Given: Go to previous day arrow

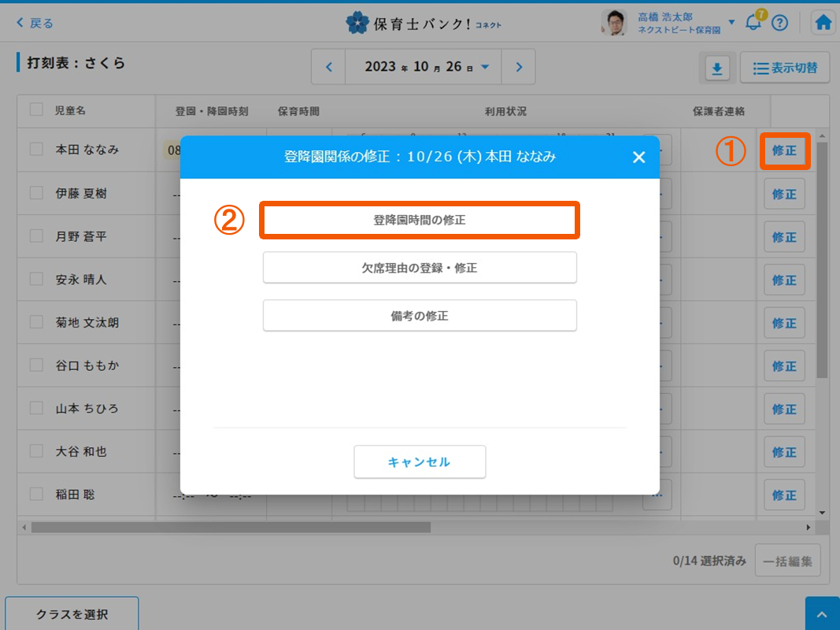Looking at the screenshot, I should tap(329, 68).
